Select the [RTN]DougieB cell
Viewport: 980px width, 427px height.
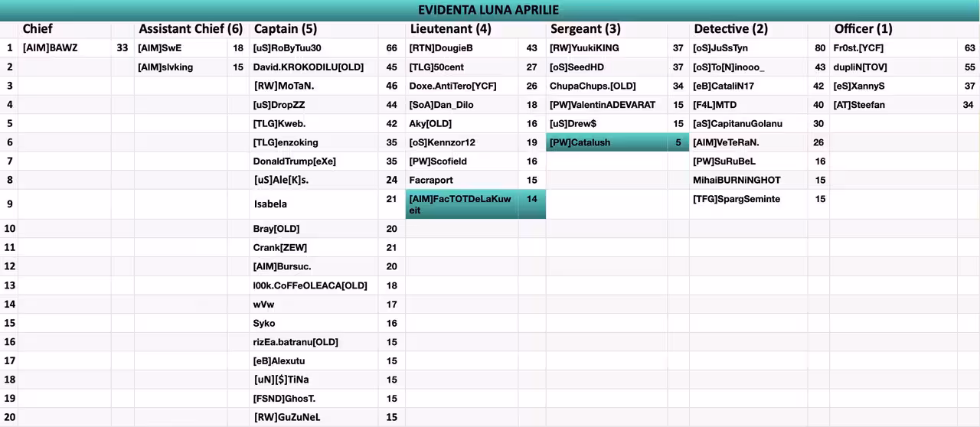tap(462, 47)
